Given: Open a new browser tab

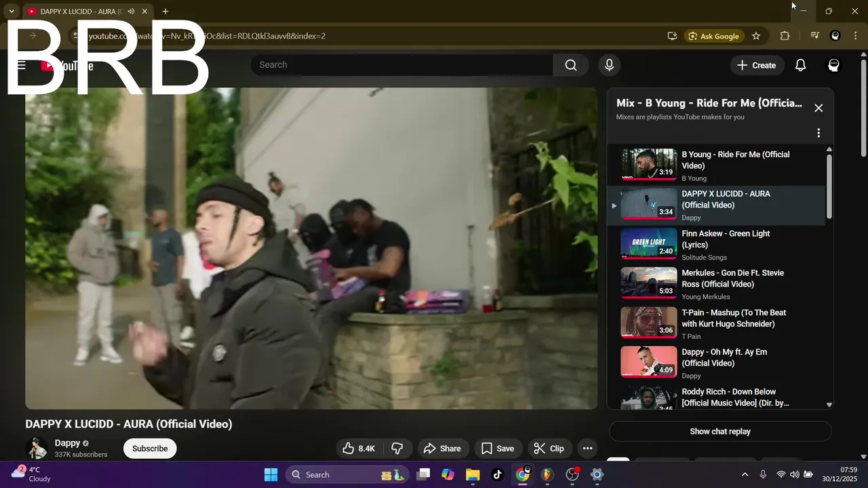Looking at the screenshot, I should pyautogui.click(x=165, y=12).
